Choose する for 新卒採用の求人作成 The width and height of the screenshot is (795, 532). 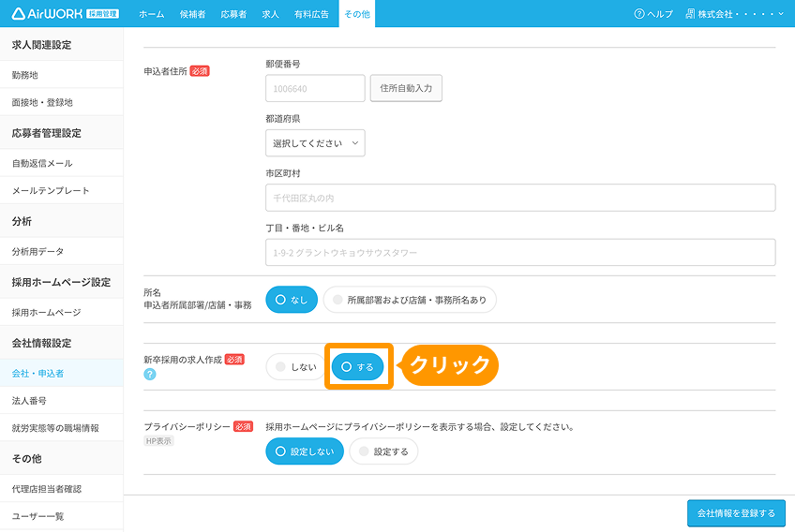coord(357,367)
